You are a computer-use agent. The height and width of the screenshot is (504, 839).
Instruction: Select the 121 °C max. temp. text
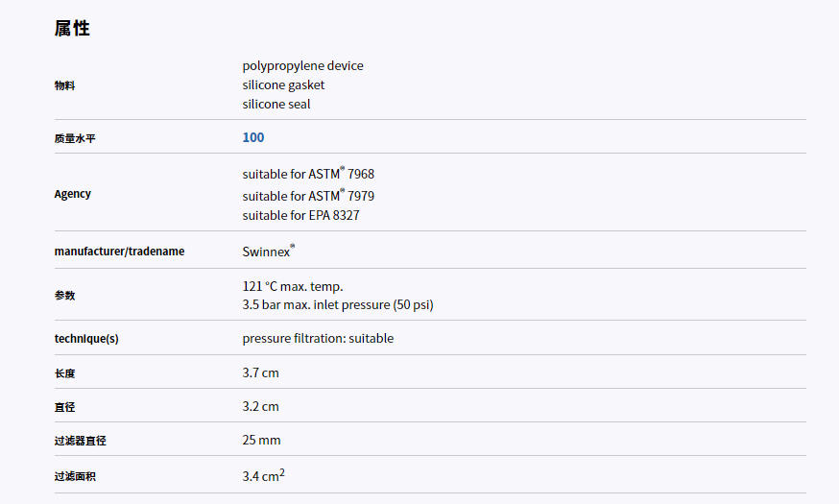click(293, 286)
